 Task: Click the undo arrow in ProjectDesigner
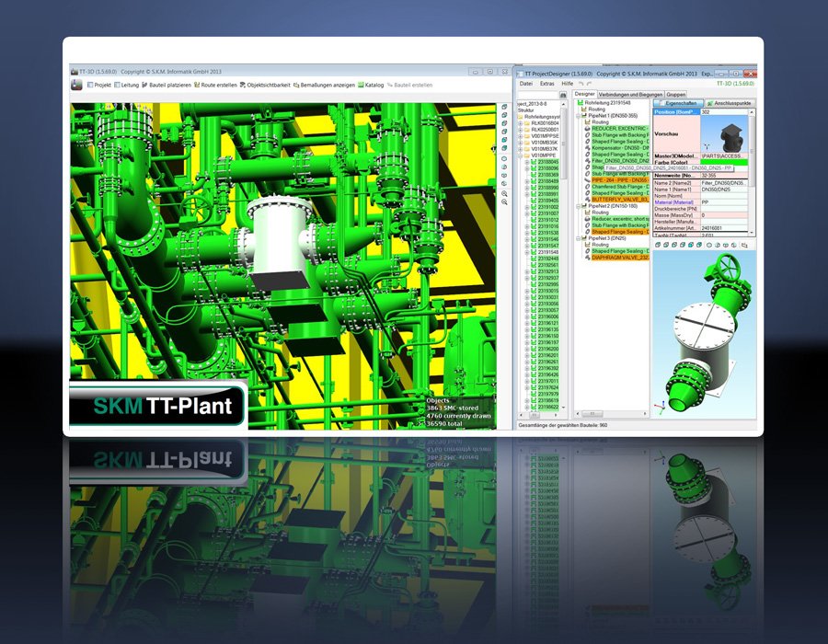pos(581,84)
